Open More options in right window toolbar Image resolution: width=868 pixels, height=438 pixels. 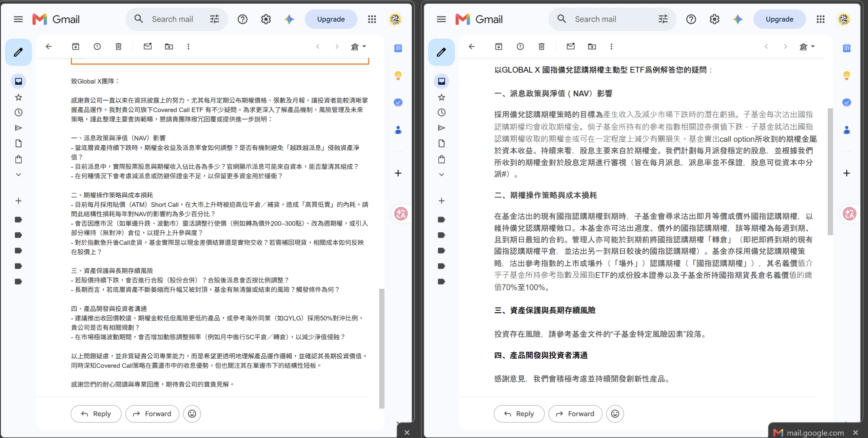611,46
